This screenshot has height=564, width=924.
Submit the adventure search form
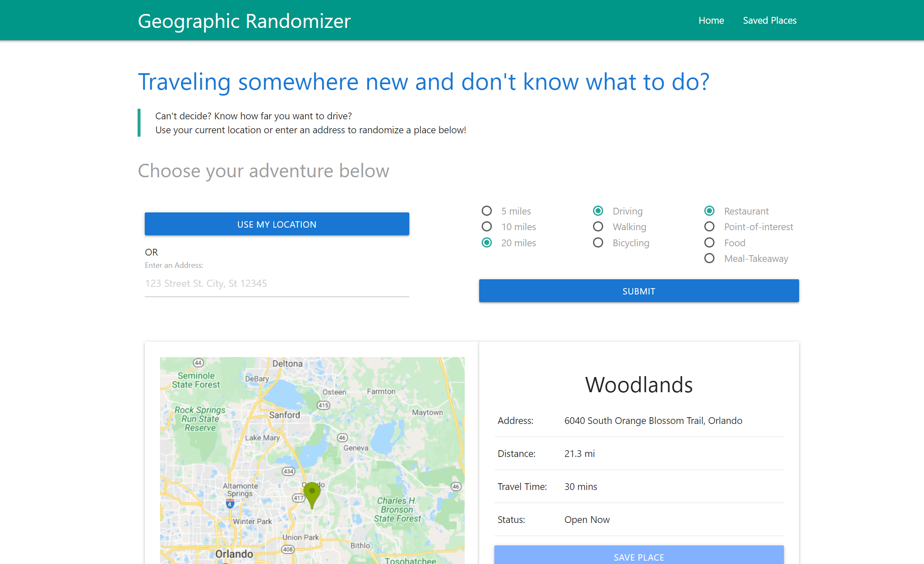click(638, 291)
